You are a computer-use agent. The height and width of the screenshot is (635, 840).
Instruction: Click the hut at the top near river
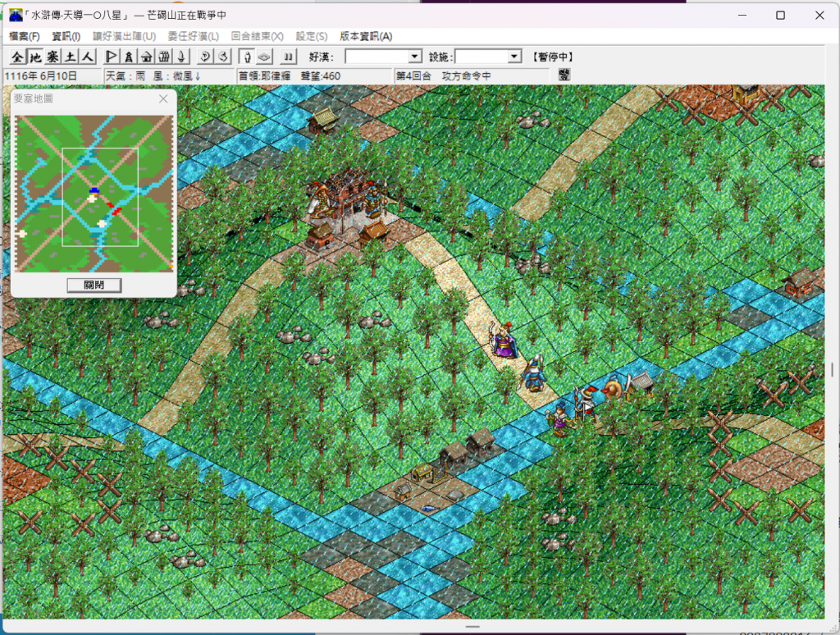tap(323, 121)
